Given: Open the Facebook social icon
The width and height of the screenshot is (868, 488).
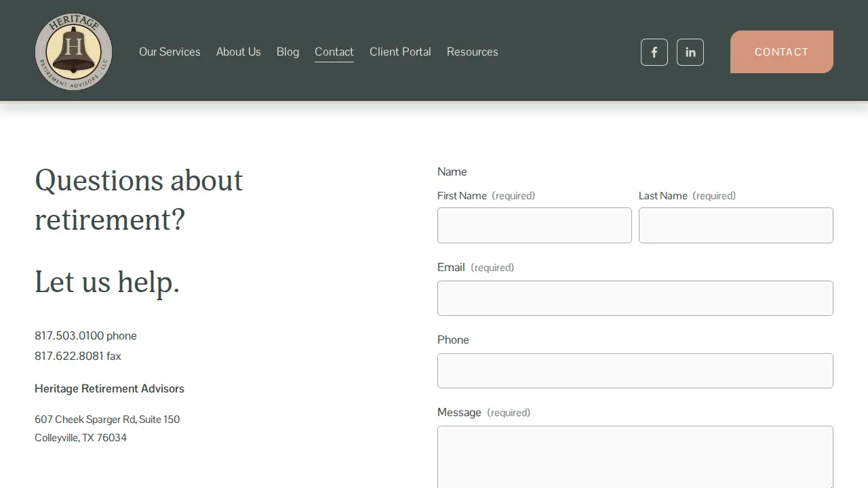Looking at the screenshot, I should point(654,52).
